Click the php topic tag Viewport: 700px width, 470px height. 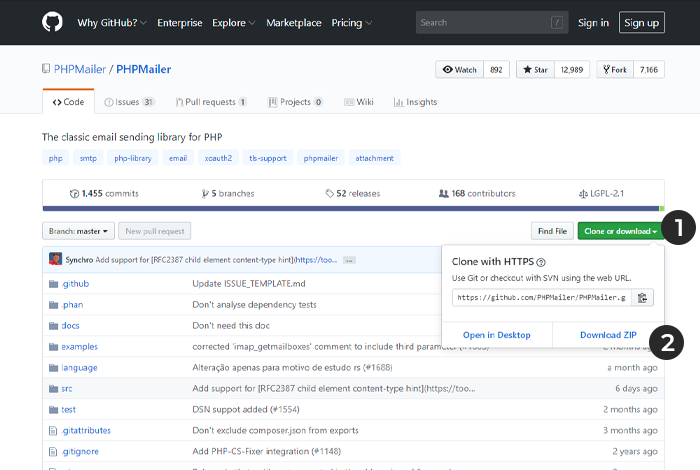[x=55, y=158]
